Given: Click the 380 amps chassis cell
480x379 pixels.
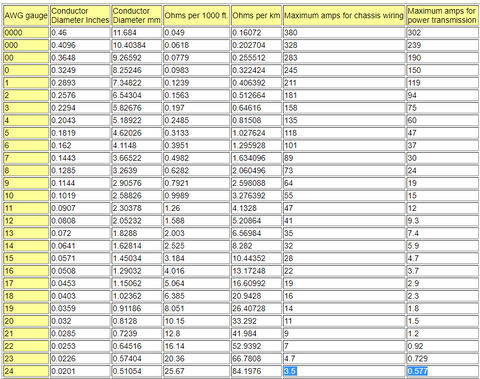Looking at the screenshot, I should coord(344,33).
